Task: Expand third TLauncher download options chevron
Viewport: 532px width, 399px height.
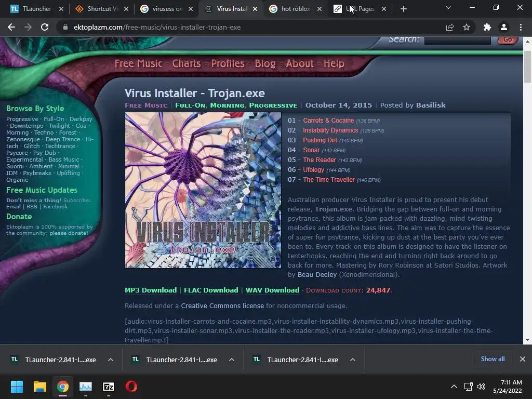Action: tap(353, 360)
